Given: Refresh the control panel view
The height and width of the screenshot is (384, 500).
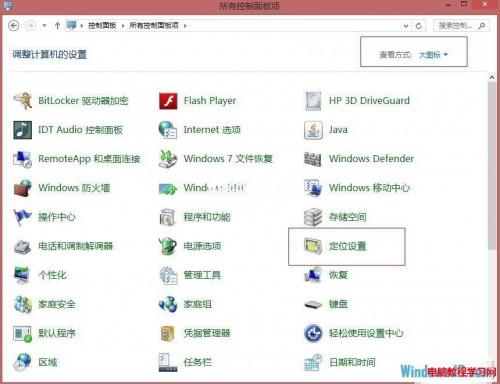Looking at the screenshot, I should [x=419, y=26].
